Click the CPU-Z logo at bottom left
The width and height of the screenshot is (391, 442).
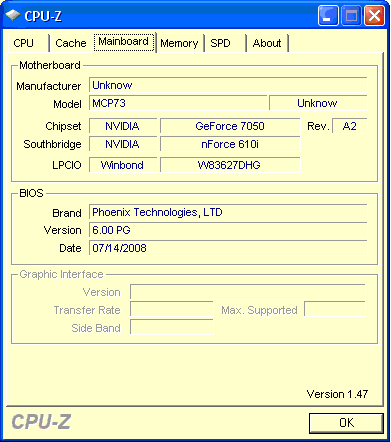(x=41, y=422)
